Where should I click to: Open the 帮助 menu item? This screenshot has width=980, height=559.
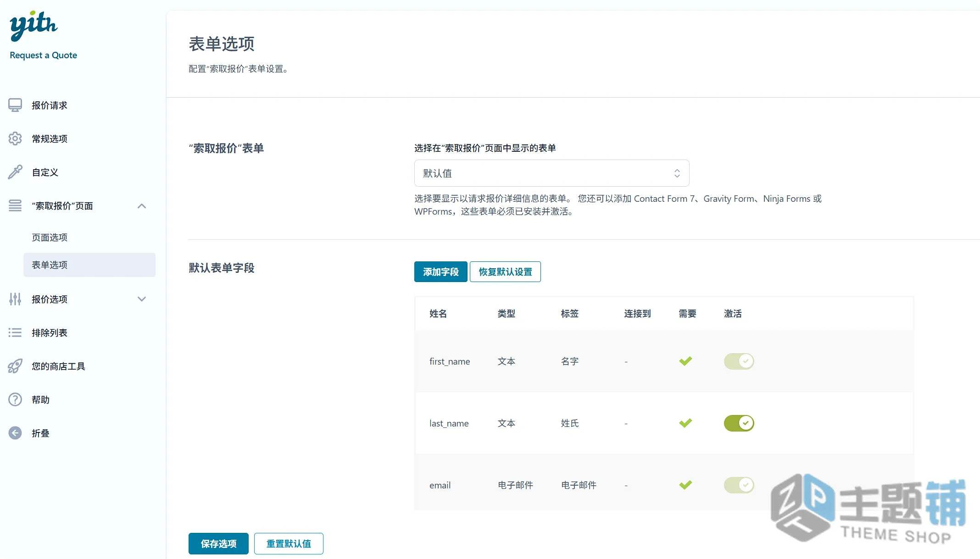(40, 400)
